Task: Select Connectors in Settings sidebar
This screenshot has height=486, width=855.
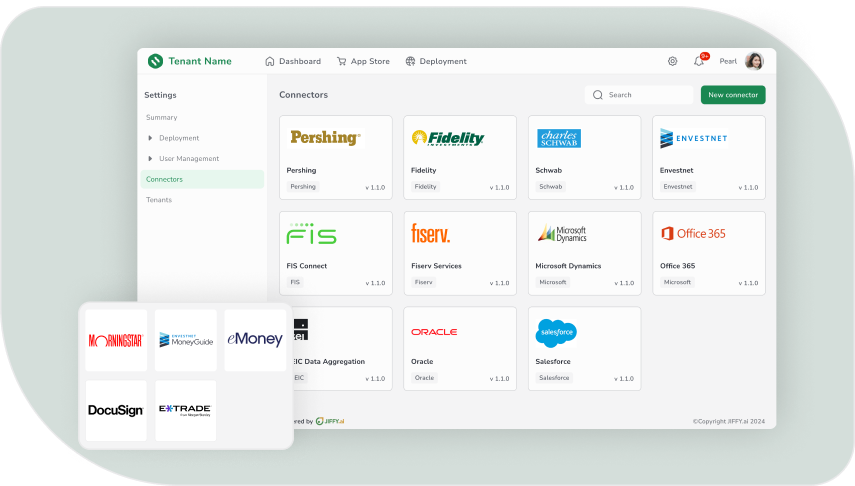Action: pyautogui.click(x=202, y=179)
